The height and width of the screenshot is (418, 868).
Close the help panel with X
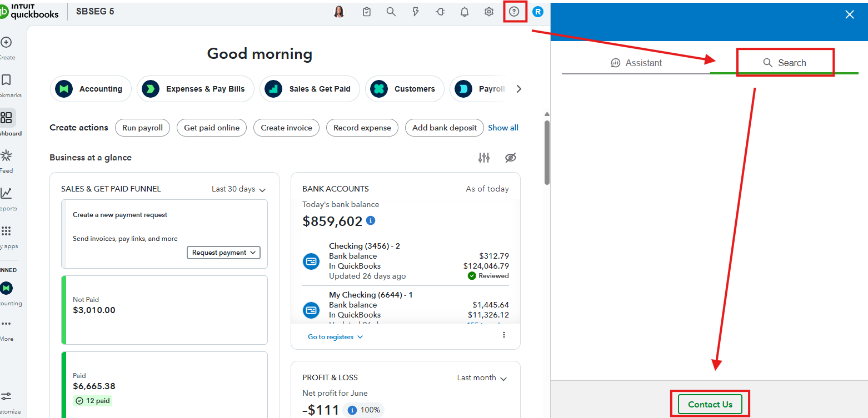click(850, 14)
